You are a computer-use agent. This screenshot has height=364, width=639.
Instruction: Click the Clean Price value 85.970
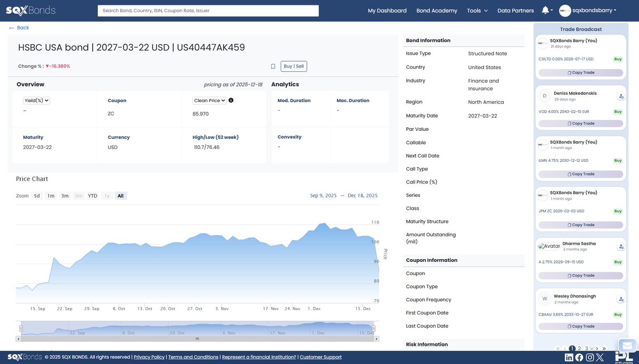point(201,114)
